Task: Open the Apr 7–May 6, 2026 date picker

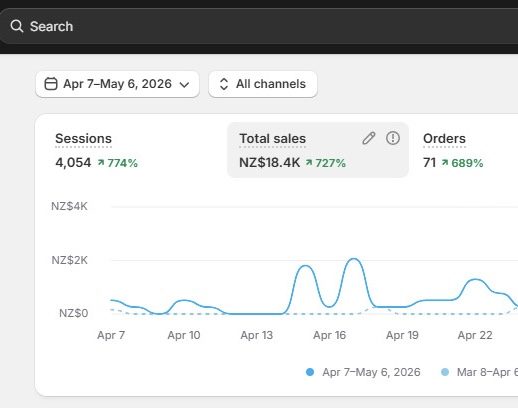Action: (x=117, y=84)
